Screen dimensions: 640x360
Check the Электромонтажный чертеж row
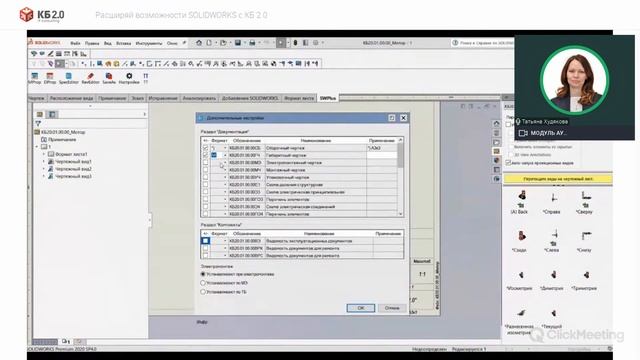pyautogui.click(x=205, y=162)
